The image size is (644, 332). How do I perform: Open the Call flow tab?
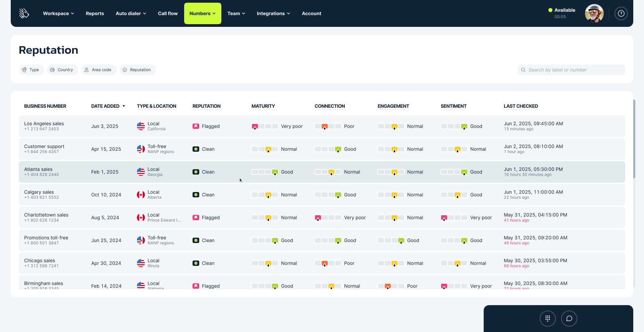168,13
